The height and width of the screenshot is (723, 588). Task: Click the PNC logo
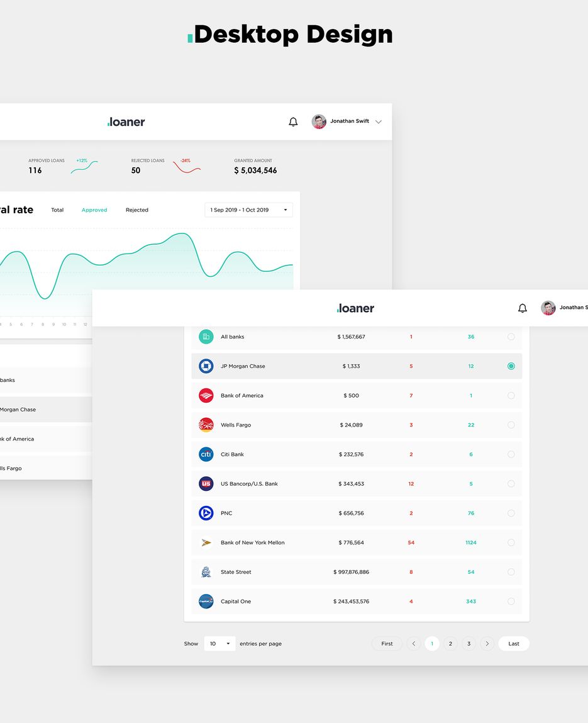click(x=206, y=513)
